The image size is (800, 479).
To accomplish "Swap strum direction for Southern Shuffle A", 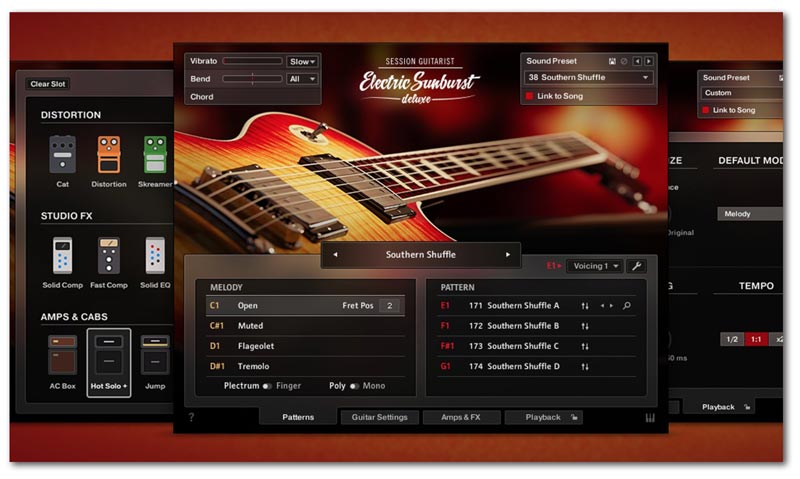I will click(x=585, y=306).
